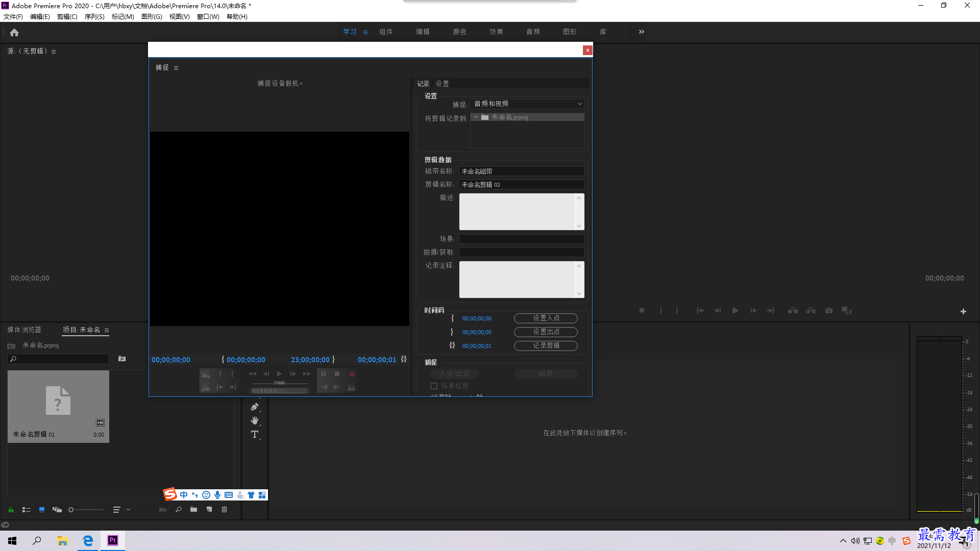Click the 磁带名称 input field
The height and width of the screenshot is (551, 980).
point(522,171)
